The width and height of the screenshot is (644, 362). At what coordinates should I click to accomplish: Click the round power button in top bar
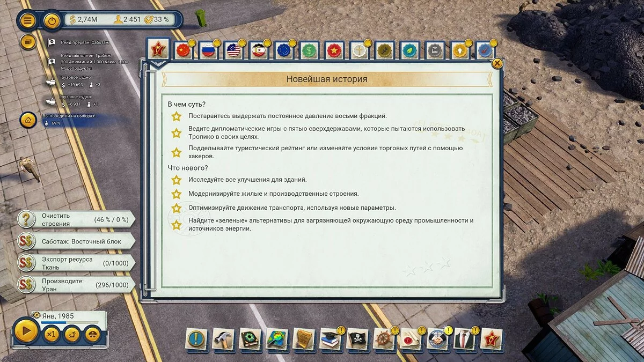tap(52, 21)
